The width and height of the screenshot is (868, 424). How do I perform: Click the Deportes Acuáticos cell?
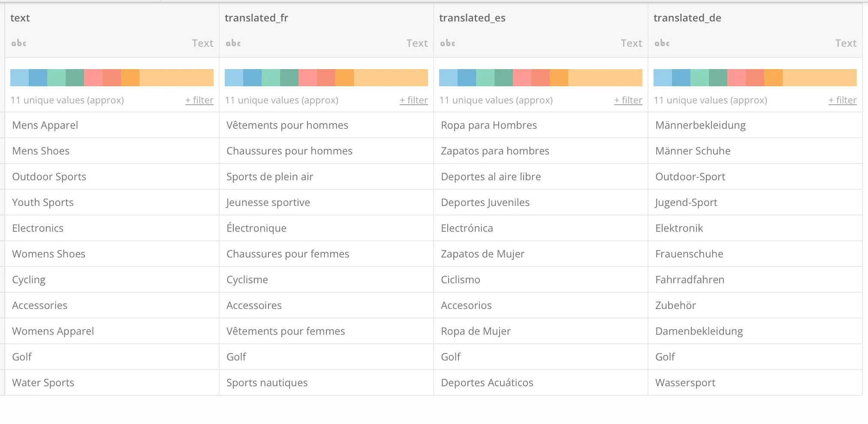click(487, 383)
